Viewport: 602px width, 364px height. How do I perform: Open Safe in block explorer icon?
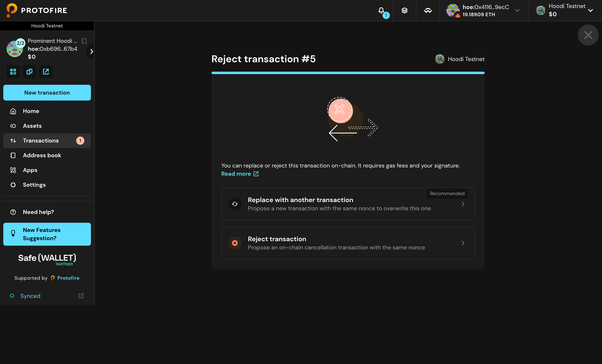(46, 72)
